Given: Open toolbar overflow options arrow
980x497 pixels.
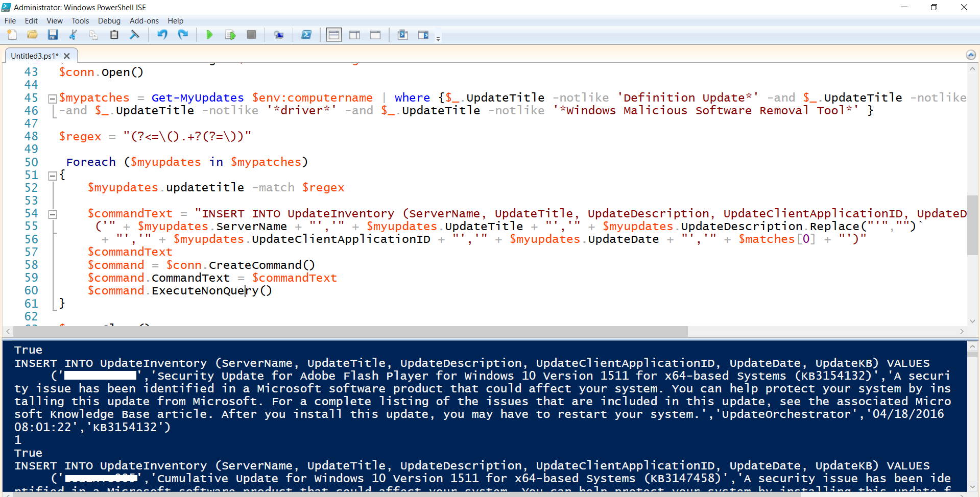Looking at the screenshot, I should 438,39.
